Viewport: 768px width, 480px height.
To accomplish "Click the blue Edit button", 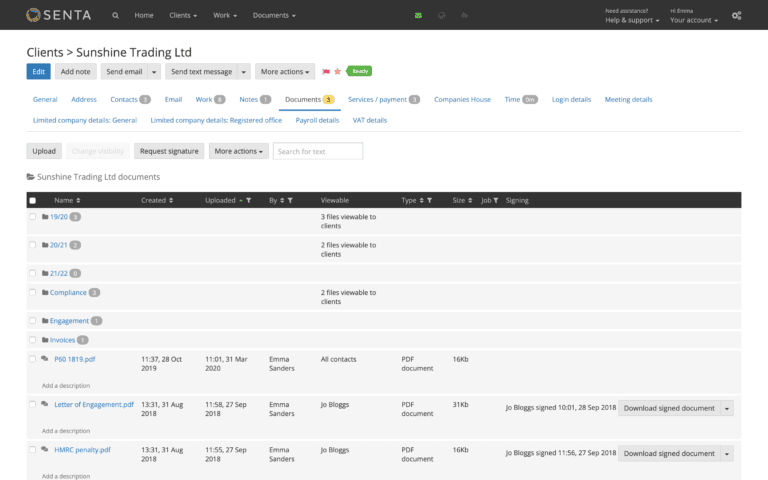I will click(x=39, y=72).
